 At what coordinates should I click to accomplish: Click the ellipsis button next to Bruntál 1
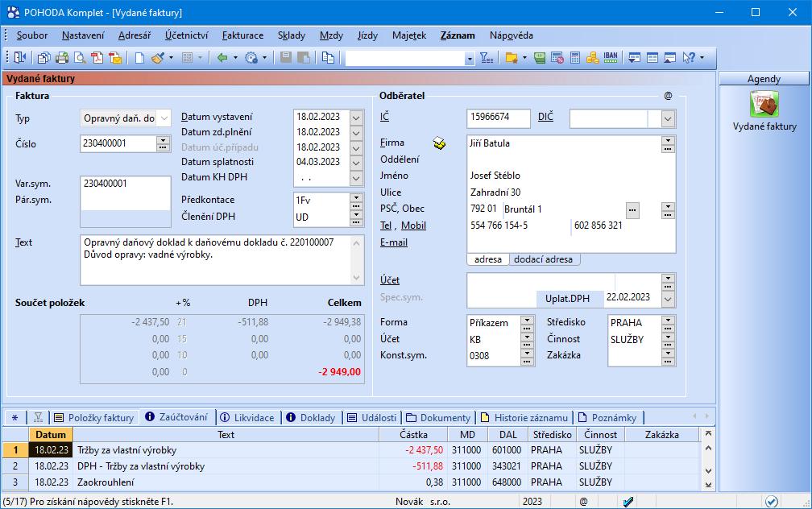pyautogui.click(x=632, y=210)
